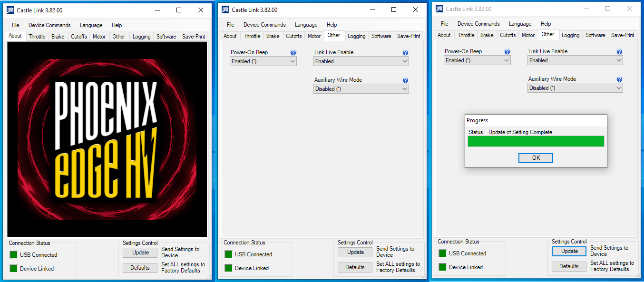Minimize the middle Castle Link window
The image size is (644, 282).
[x=372, y=10]
